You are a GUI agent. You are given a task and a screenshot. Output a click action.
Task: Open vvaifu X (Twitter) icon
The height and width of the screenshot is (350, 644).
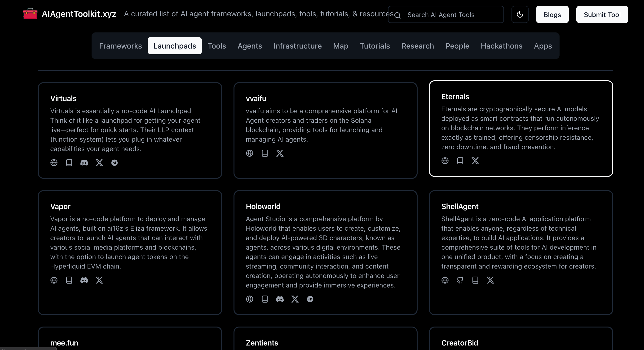[x=280, y=153]
